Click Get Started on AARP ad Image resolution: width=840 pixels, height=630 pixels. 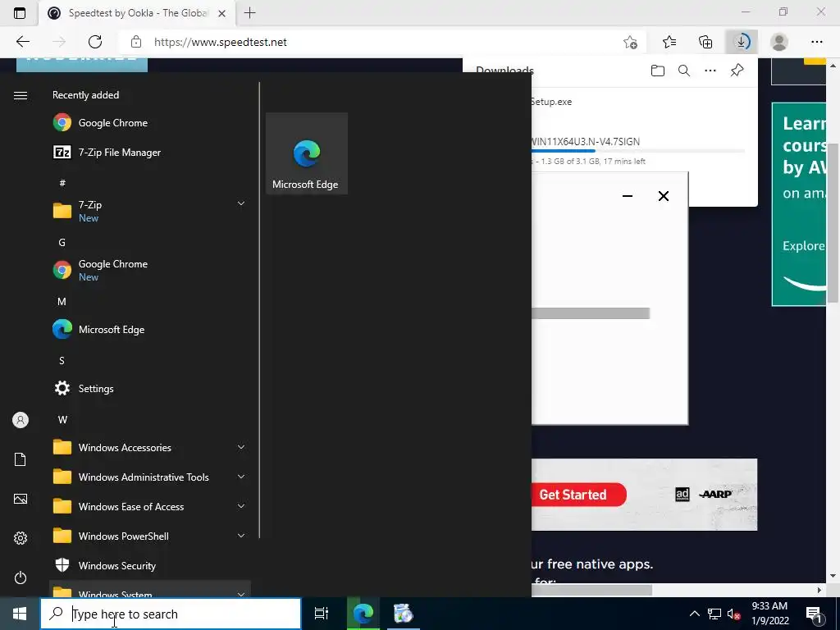[x=578, y=495]
